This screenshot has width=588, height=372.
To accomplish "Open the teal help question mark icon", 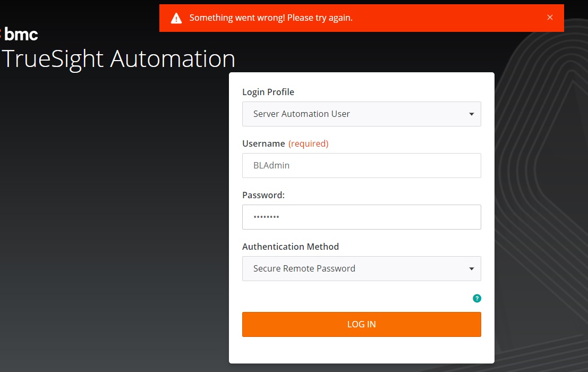I will point(476,299).
